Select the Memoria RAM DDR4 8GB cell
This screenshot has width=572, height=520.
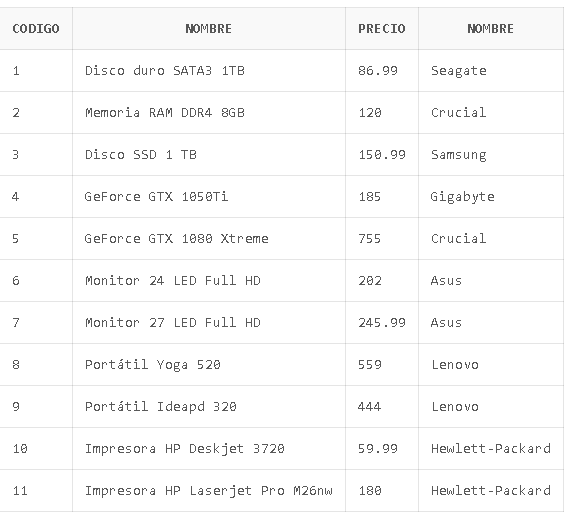click(x=209, y=112)
